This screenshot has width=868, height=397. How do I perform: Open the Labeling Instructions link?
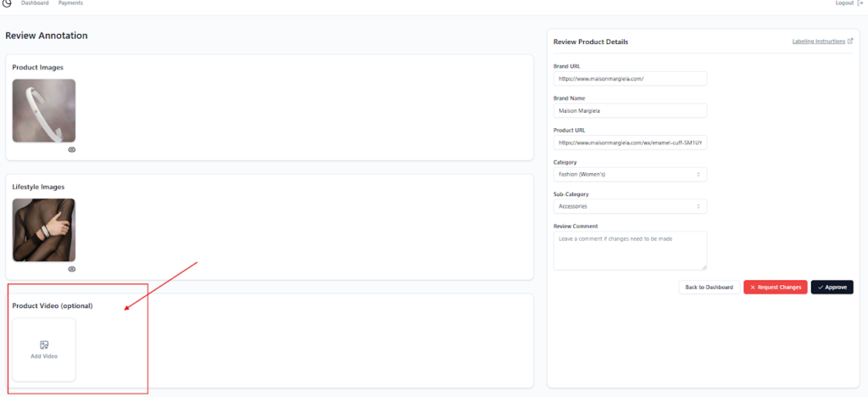(818, 42)
